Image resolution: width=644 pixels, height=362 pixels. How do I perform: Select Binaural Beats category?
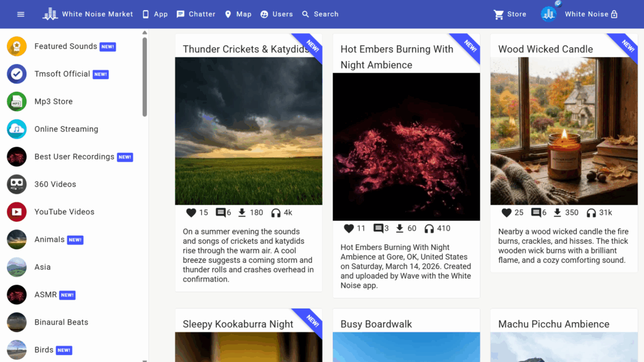coord(61,322)
